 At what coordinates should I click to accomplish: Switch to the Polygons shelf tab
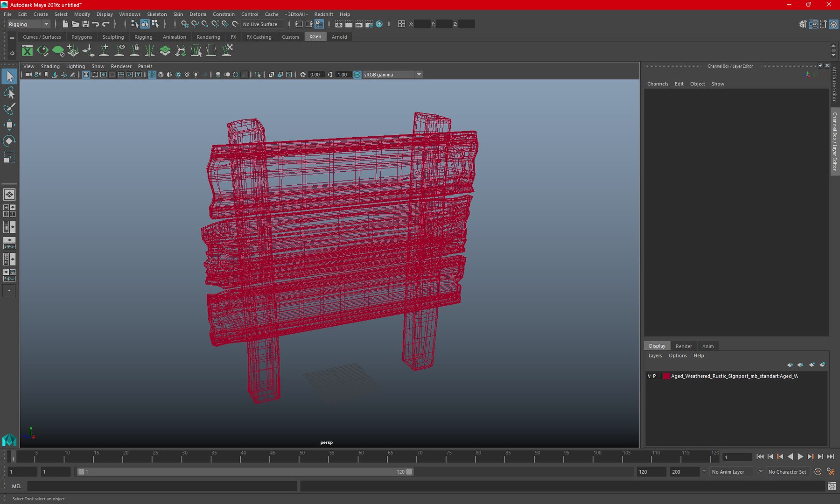pos(82,37)
